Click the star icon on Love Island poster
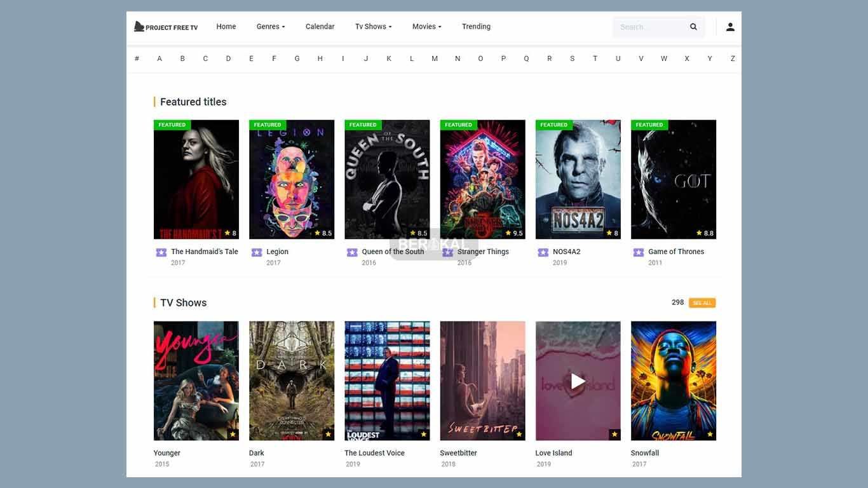Viewport: 868px width, 488px height. [x=614, y=435]
